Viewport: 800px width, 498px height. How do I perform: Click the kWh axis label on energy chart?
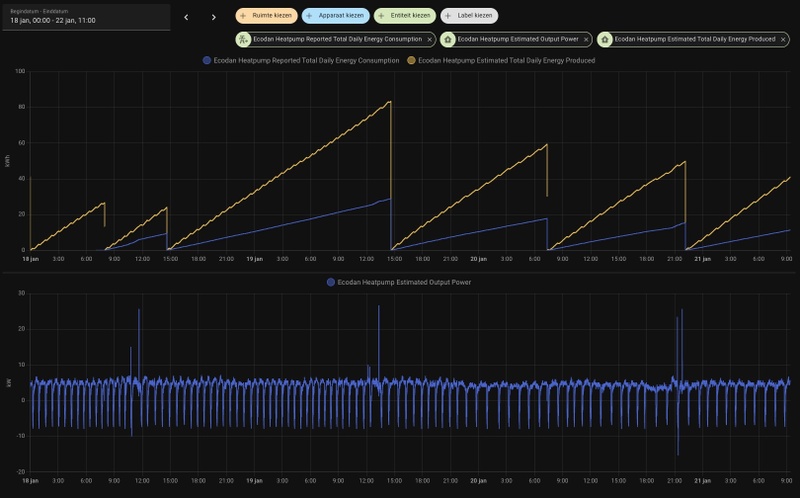[7, 161]
